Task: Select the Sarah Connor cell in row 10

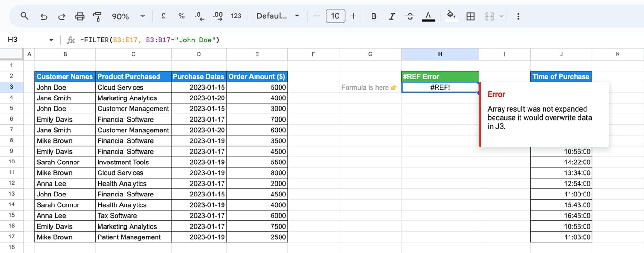Action: tap(65, 162)
